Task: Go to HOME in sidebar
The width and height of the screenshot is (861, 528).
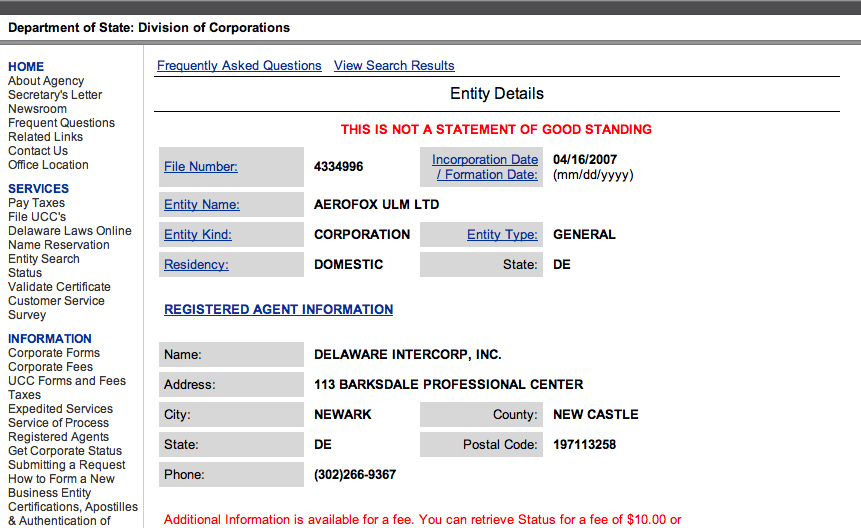Action: [x=26, y=67]
